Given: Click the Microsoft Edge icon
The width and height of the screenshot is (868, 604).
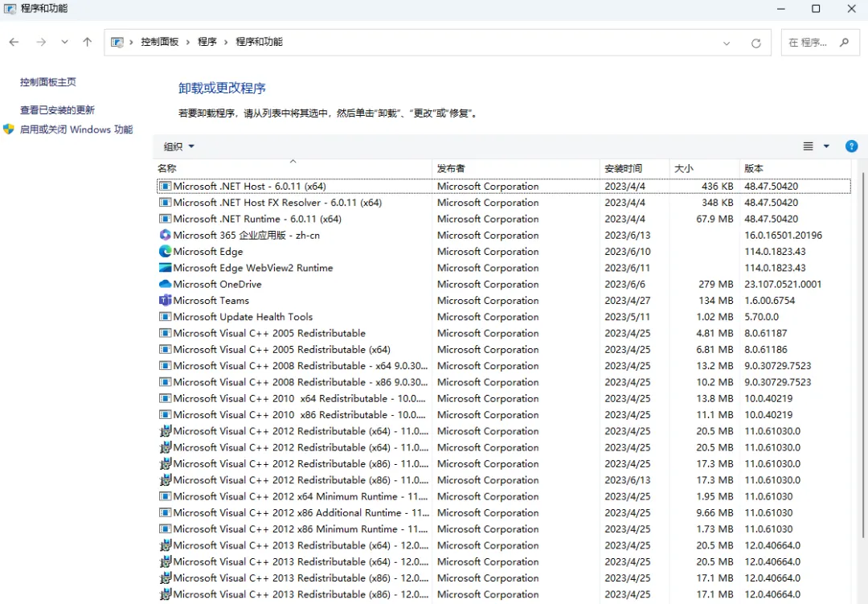Looking at the screenshot, I should [x=165, y=252].
